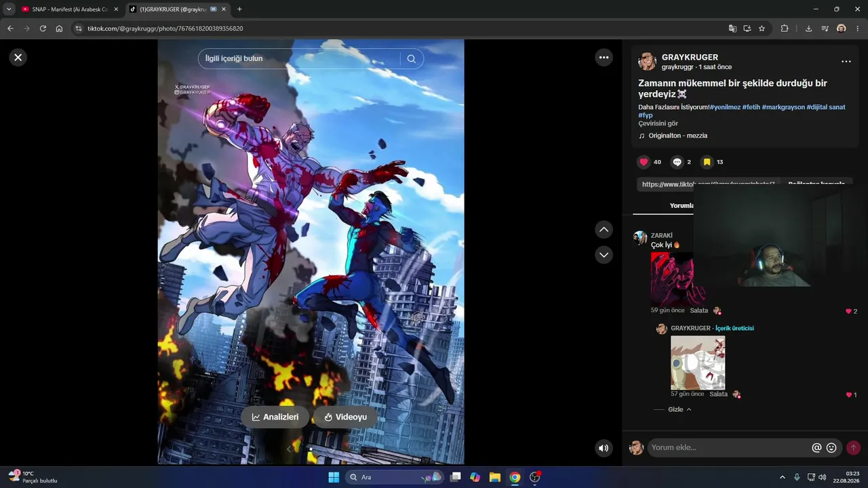Open the GRAYKRUGER username link
Viewport: 868px width, 488px height.
pyautogui.click(x=690, y=58)
